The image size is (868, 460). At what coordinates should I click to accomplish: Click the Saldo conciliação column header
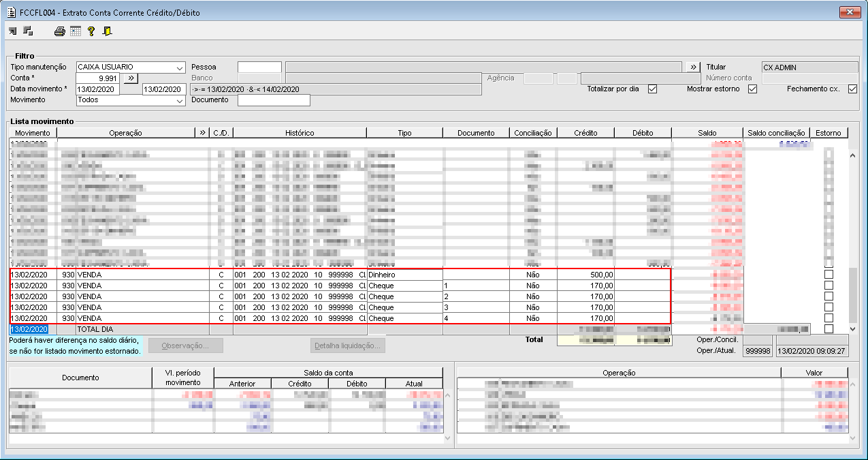point(777,133)
